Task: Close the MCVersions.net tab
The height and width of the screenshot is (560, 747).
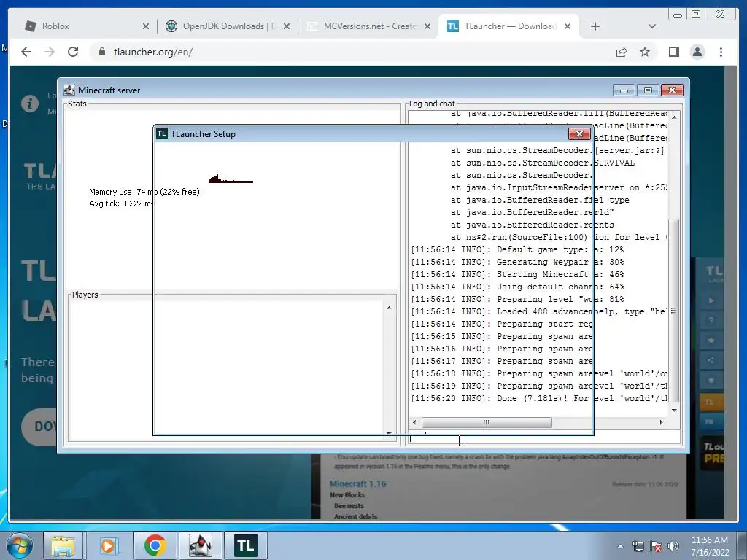Action: tap(427, 26)
